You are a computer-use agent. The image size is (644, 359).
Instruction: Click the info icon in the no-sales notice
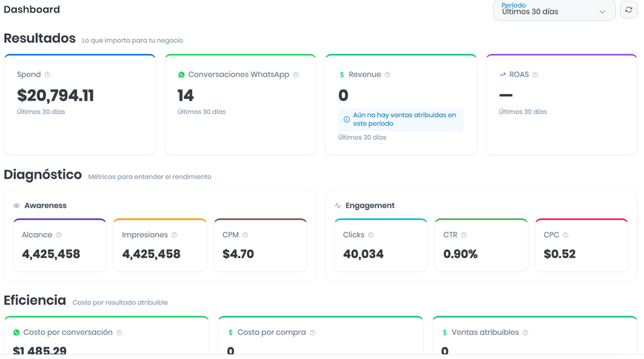click(346, 119)
